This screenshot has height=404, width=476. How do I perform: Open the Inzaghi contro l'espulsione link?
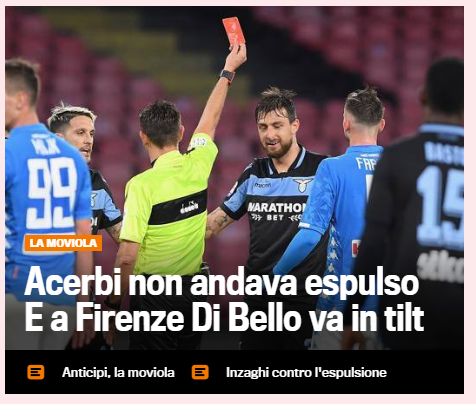pos(306,372)
